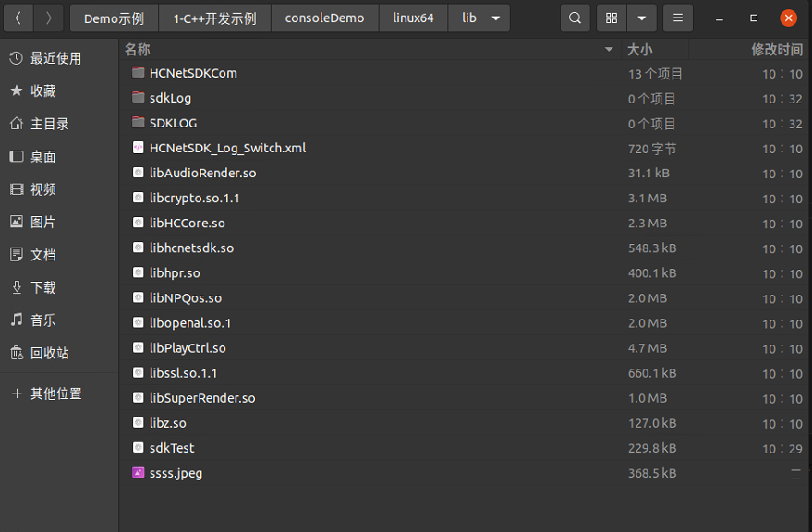Open the hamburger menu button
812x532 pixels.
click(x=678, y=18)
